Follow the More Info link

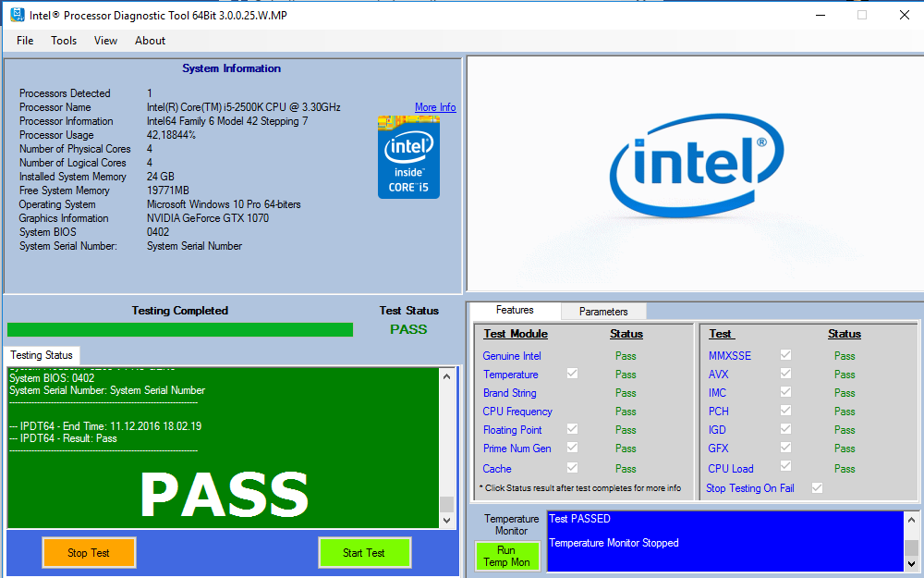point(435,107)
